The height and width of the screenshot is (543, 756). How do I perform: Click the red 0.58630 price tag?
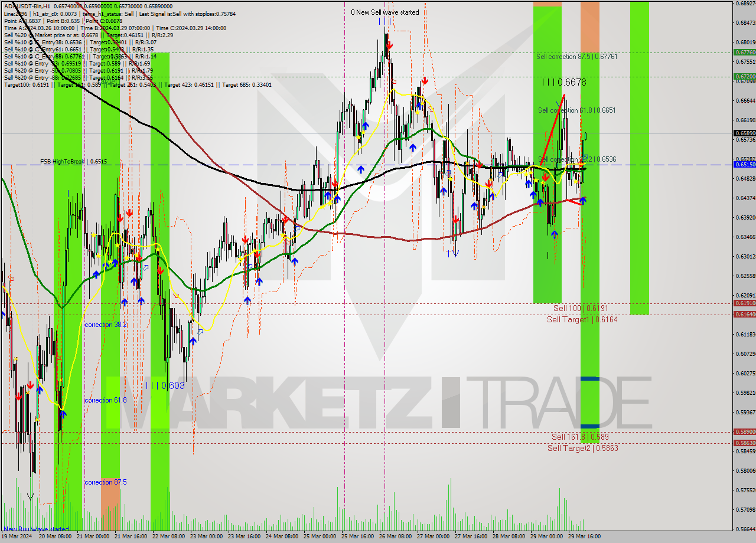[x=744, y=443]
